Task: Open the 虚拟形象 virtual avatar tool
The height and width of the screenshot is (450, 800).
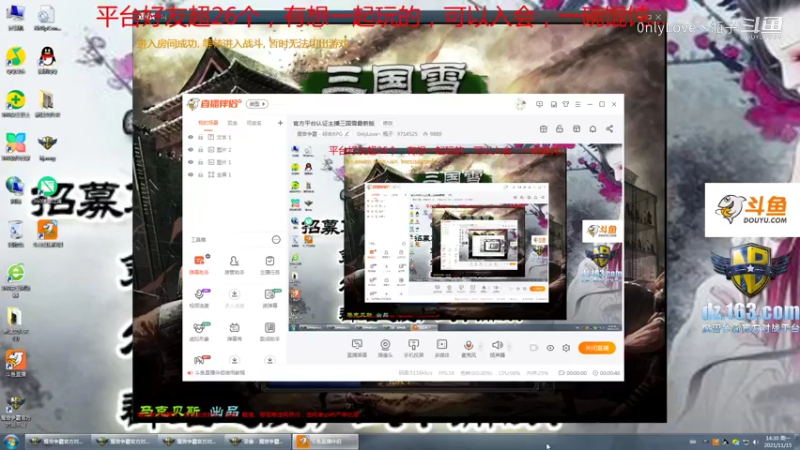Action: [199, 331]
